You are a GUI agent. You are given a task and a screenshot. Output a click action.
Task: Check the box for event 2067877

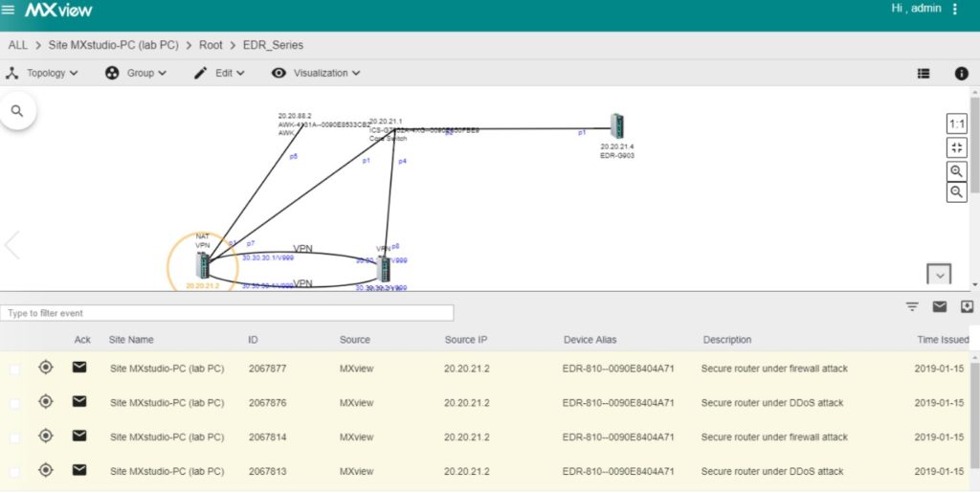click(x=14, y=370)
